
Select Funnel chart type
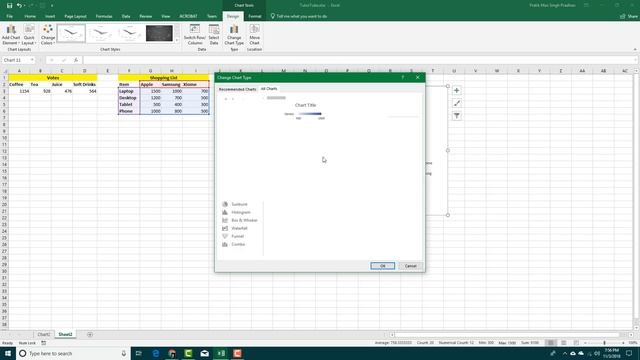[x=238, y=236]
